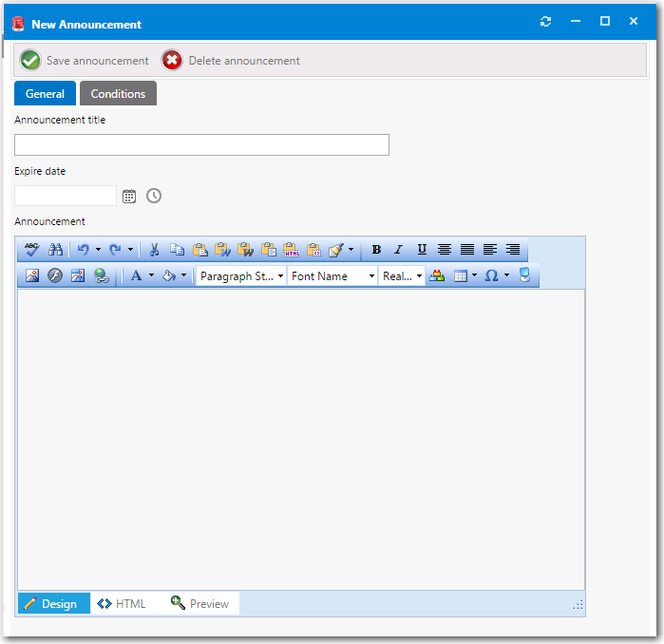
Task: Switch to the Conditions tab
Action: pyautogui.click(x=118, y=94)
